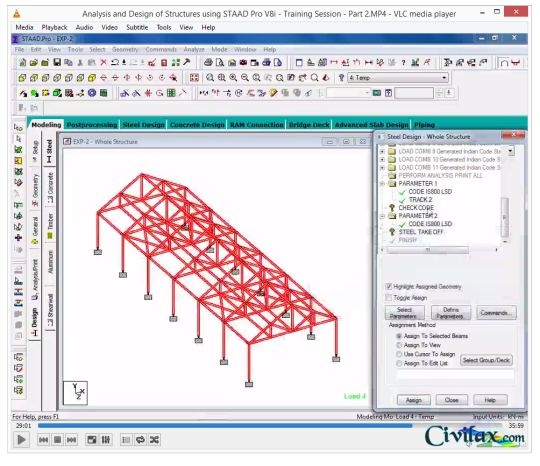Select Assign To Edit List radio button
The width and height of the screenshot is (540, 466).
399,363
